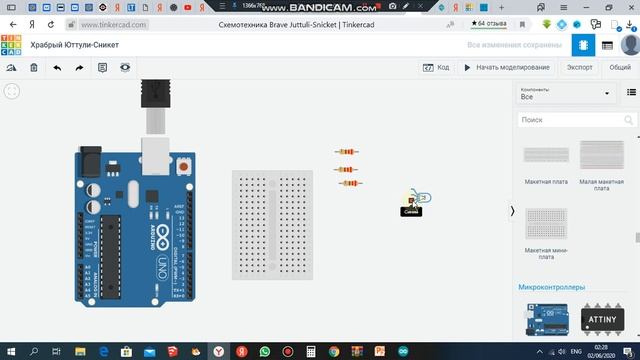Collapse the components panel chevron
The height and width of the screenshot is (360, 640).
tap(512, 211)
